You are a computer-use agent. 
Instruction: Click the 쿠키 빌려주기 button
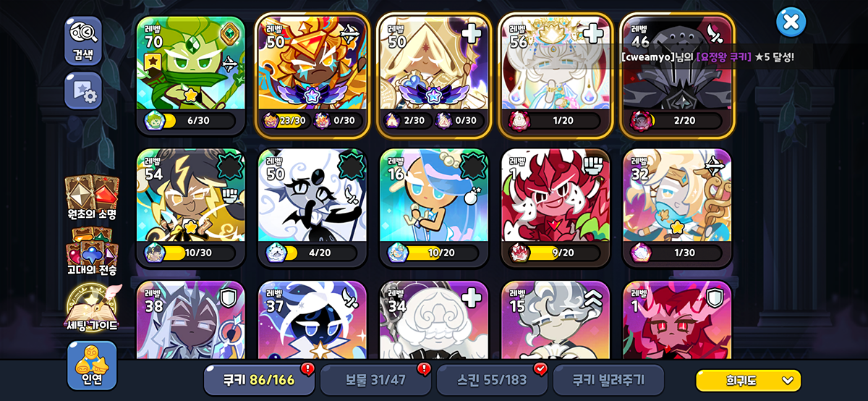click(608, 380)
